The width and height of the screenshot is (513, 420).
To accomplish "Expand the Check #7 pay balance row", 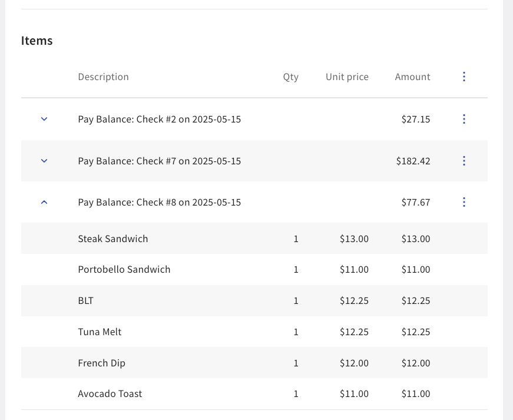I will tap(44, 160).
